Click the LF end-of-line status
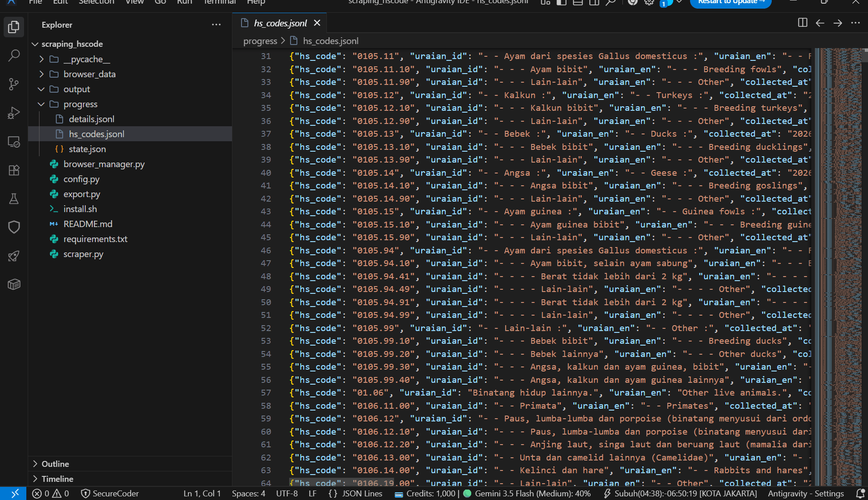Image resolution: width=868 pixels, height=500 pixels. 312,493
